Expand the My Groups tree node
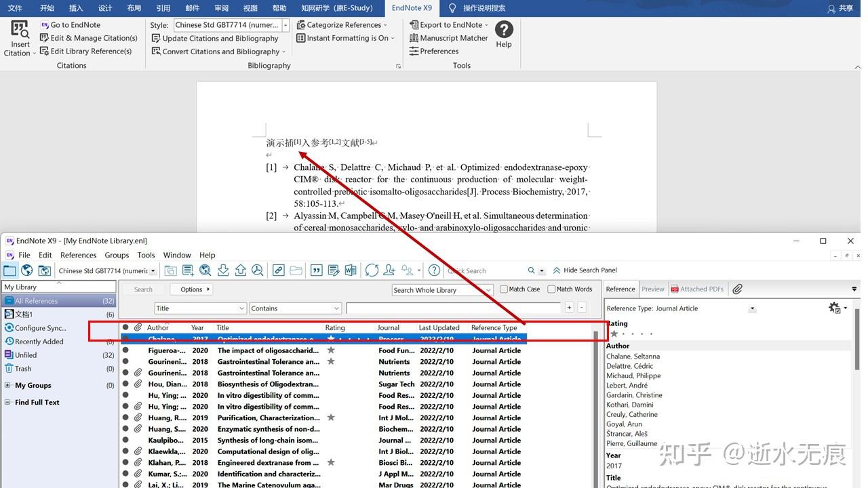 tap(7, 385)
